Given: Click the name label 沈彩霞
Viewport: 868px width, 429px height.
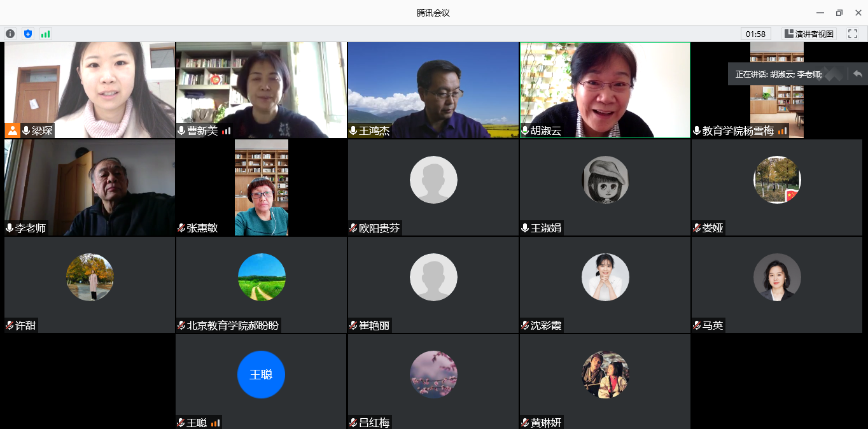Looking at the screenshot, I should point(546,325).
